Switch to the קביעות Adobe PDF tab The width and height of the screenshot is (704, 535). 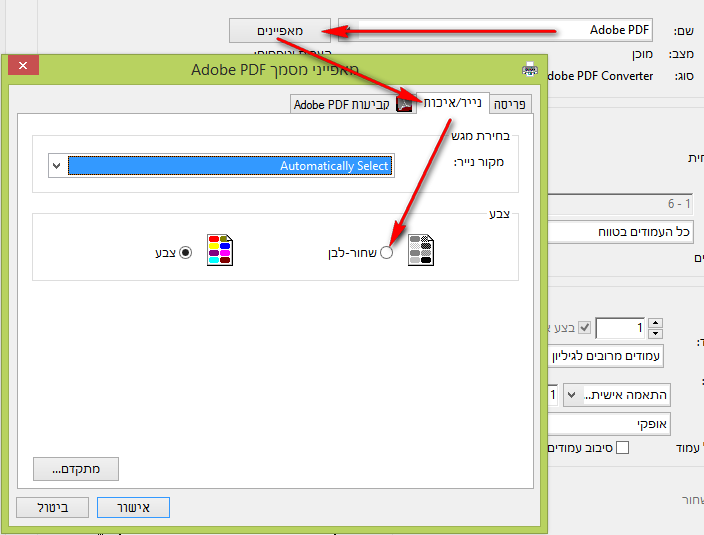tap(353, 104)
